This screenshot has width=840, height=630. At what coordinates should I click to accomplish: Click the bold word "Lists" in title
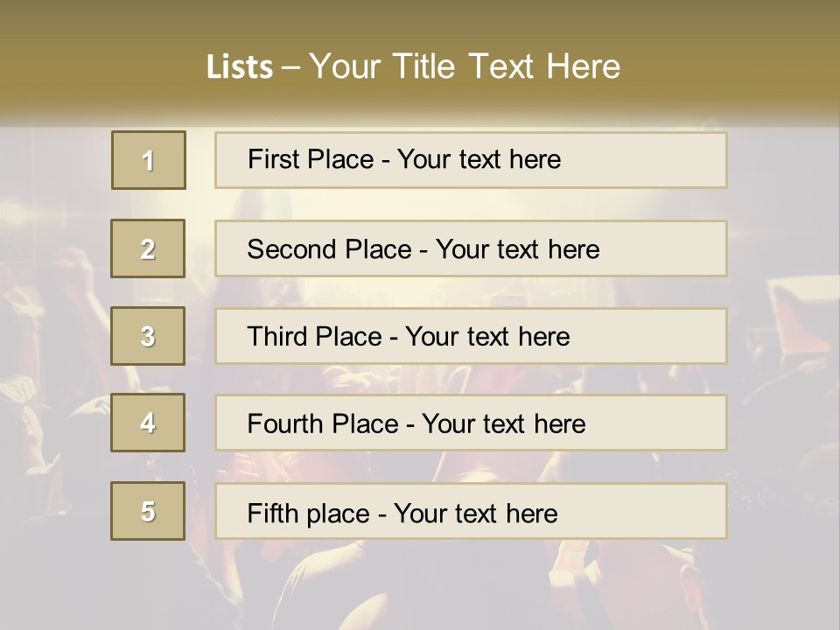(x=240, y=67)
